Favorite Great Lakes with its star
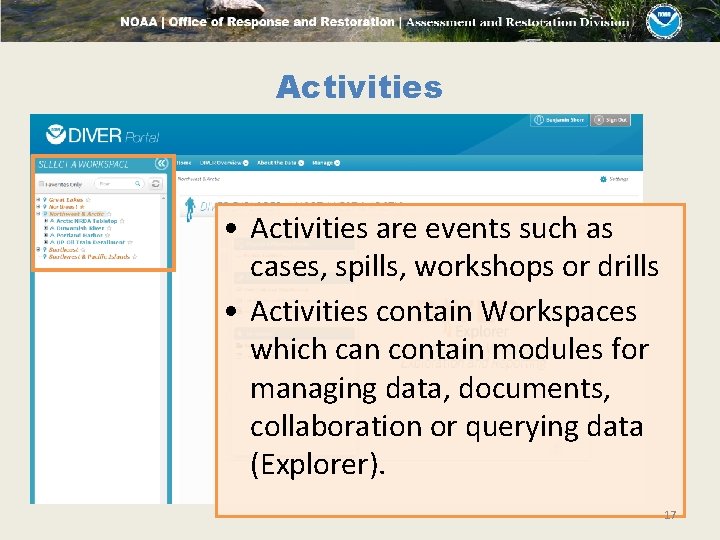 click(x=88, y=200)
